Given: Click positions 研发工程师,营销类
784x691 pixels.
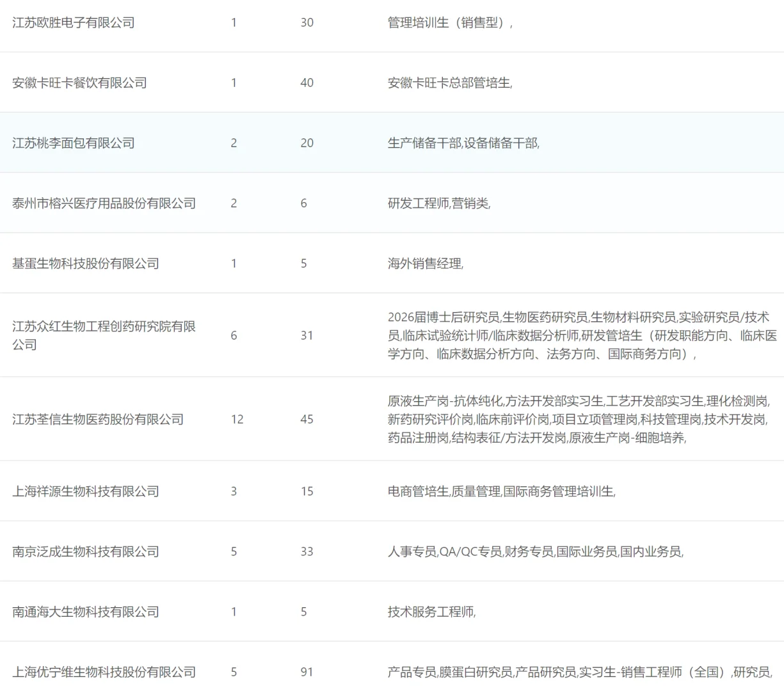Looking at the screenshot, I should (439, 203).
